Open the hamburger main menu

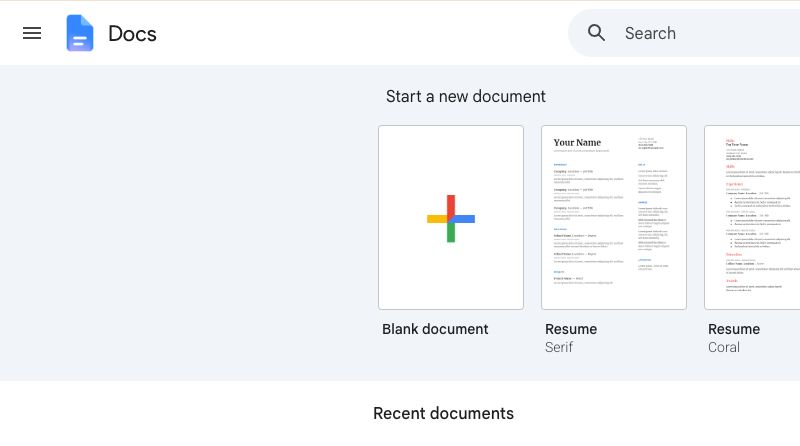(32, 33)
